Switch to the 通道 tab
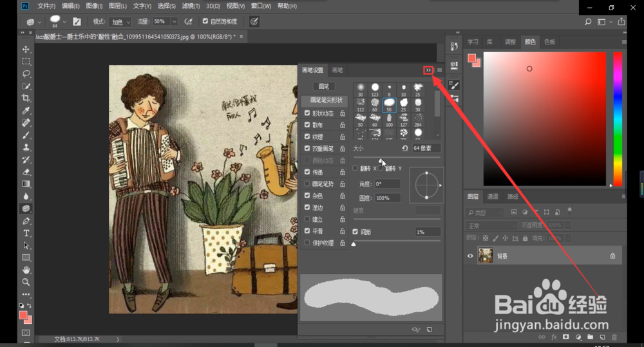Image resolution: width=644 pixels, height=347 pixels. [x=493, y=197]
